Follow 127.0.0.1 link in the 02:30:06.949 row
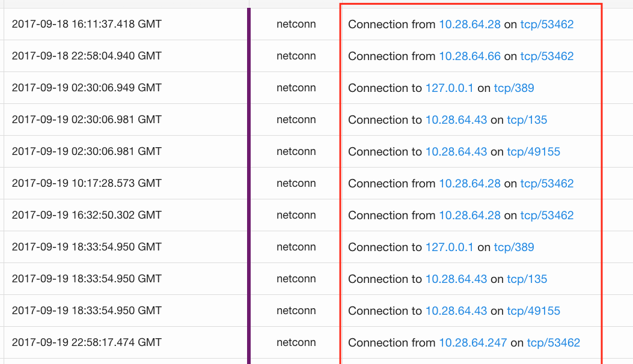This screenshot has height=364, width=633. pos(449,88)
